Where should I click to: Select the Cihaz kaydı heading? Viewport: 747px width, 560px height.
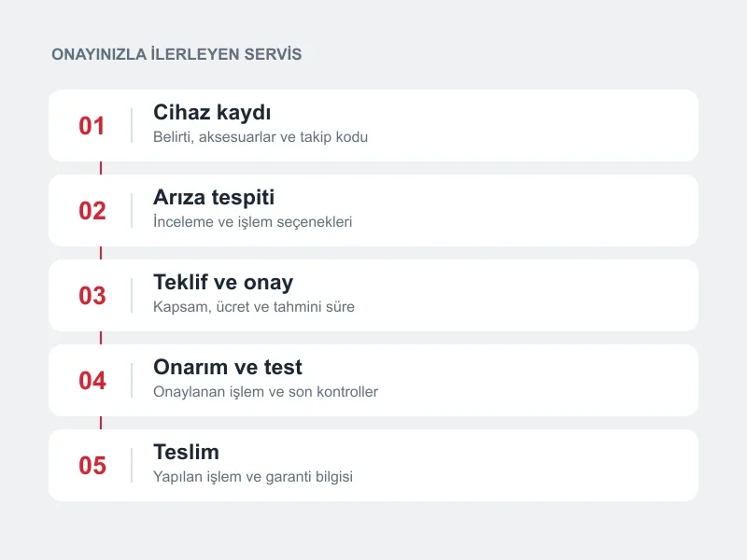pos(212,113)
